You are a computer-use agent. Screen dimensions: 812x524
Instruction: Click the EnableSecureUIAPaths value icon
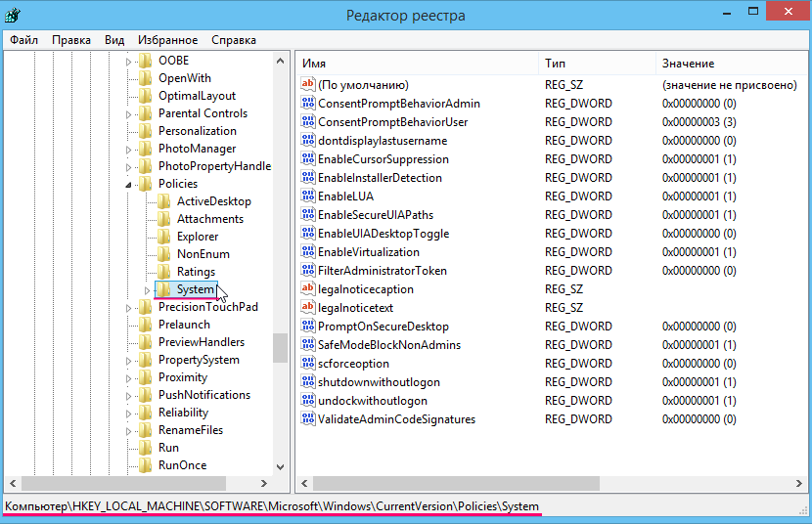coord(307,215)
